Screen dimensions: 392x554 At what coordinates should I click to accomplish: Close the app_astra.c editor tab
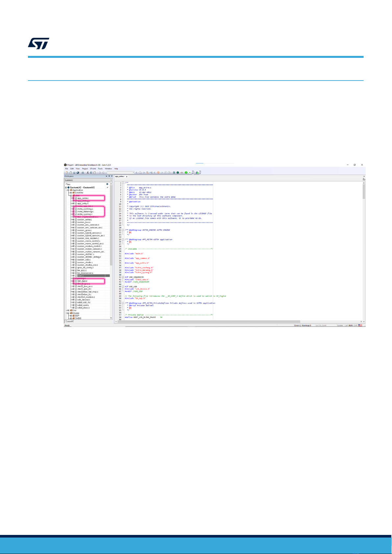pos(127,177)
